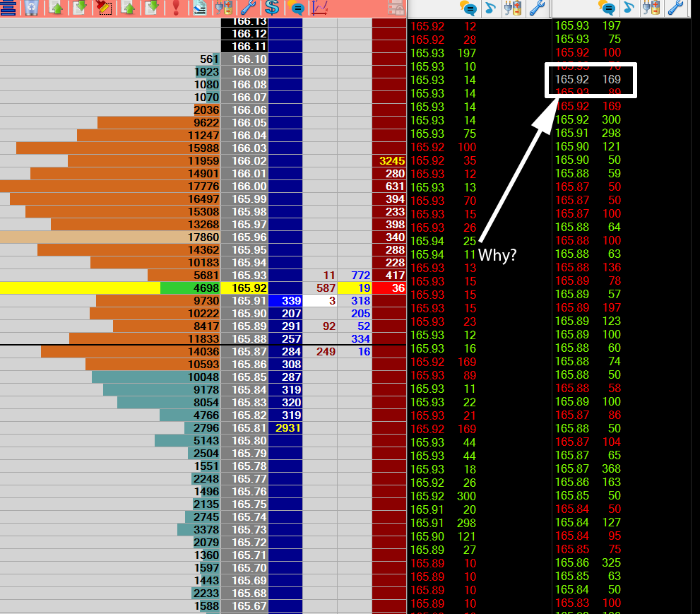Click the green down-arrow page icon left of the brush
Viewport: 700px width, 614px height.
pos(79,8)
